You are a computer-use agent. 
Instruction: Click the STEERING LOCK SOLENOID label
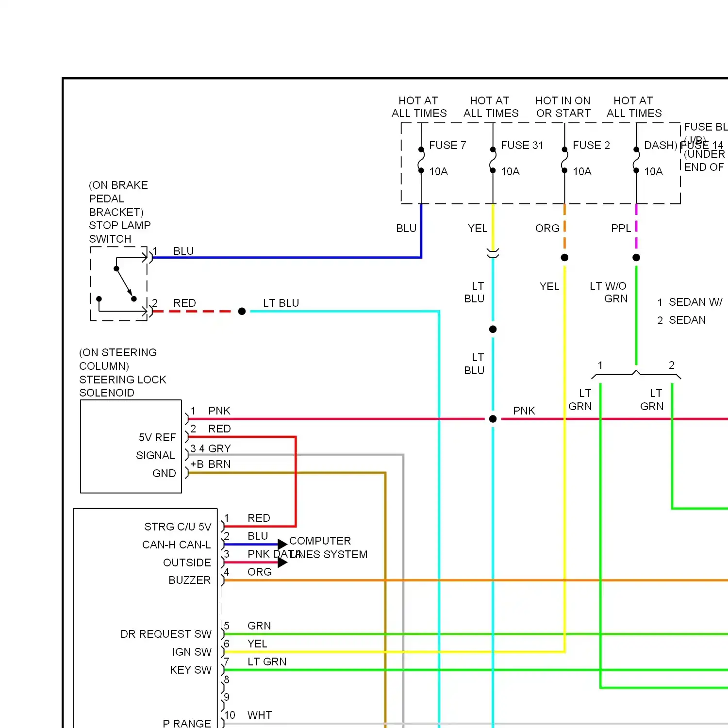click(x=122, y=386)
